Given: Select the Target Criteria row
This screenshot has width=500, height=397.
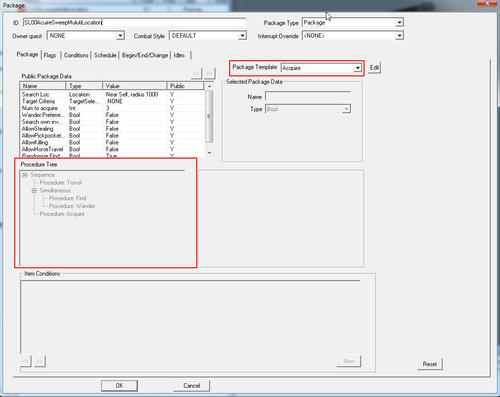Looking at the screenshot, I should click(x=112, y=101).
